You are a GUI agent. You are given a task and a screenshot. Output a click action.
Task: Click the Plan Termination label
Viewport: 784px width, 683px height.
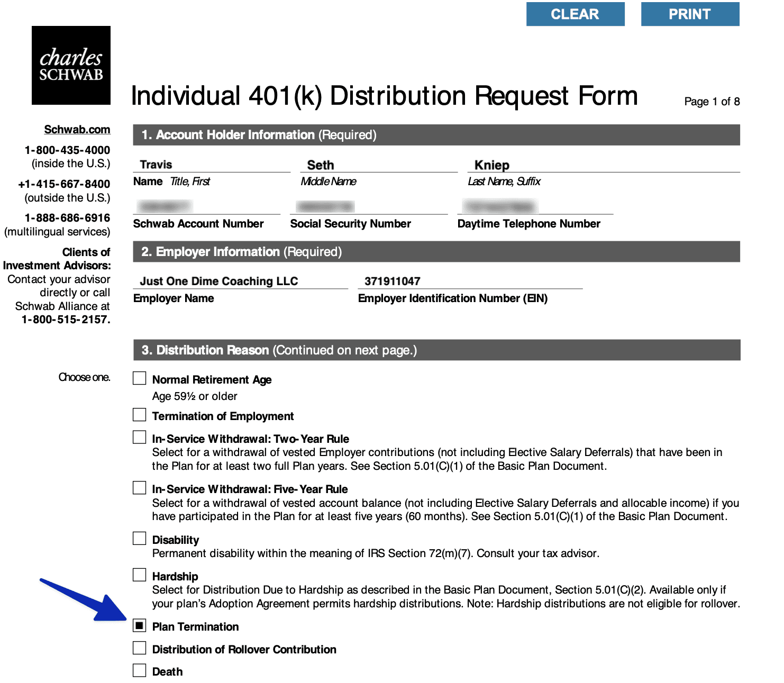click(x=196, y=627)
